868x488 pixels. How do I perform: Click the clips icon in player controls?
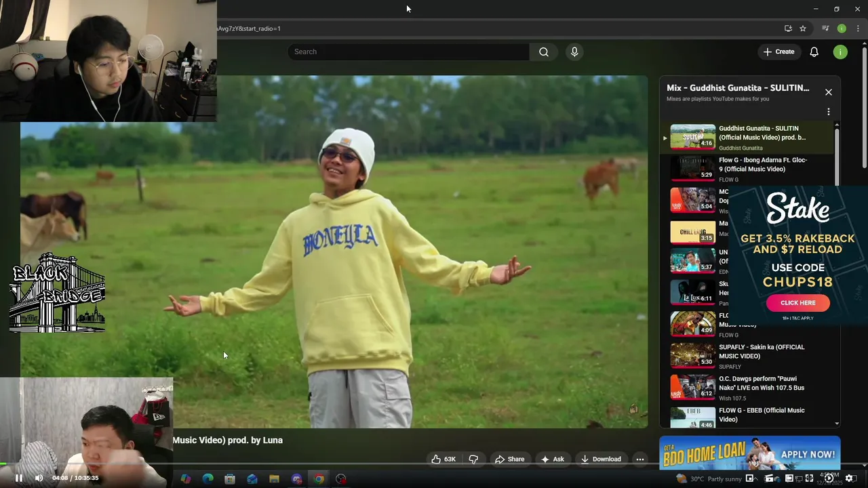[x=770, y=479]
